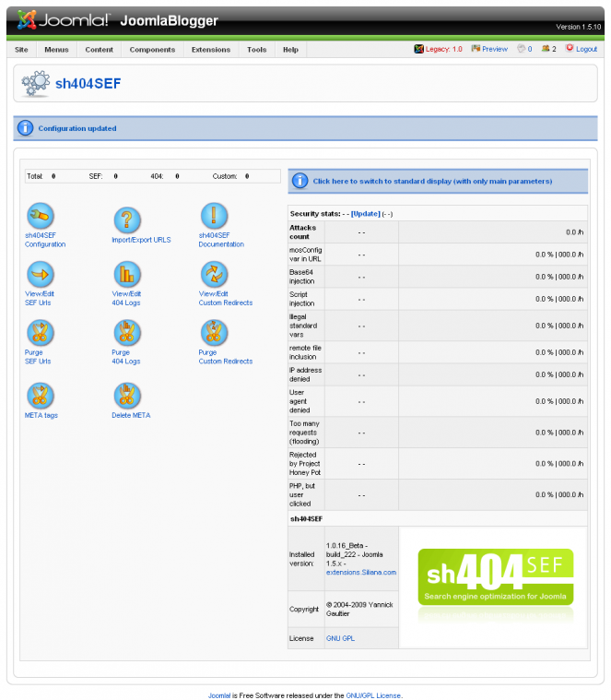Viewport: 611px width, 700px height.
Task: Click the View/Edit SEF Urls arrow icon
Action: point(41,274)
